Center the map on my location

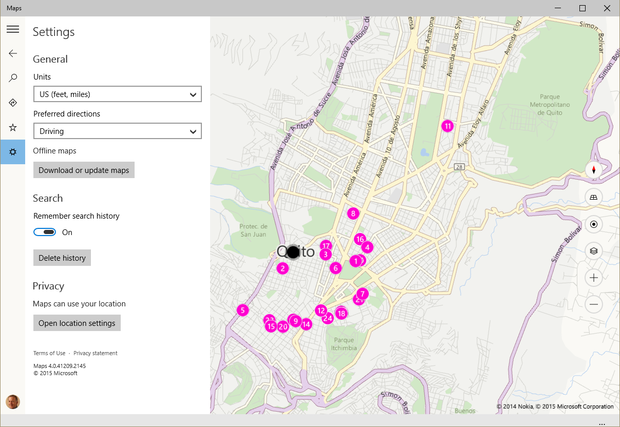tap(594, 225)
